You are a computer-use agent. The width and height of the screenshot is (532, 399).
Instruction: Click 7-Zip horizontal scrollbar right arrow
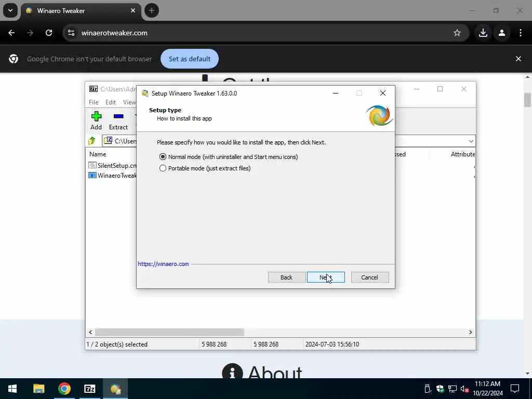[x=471, y=332]
